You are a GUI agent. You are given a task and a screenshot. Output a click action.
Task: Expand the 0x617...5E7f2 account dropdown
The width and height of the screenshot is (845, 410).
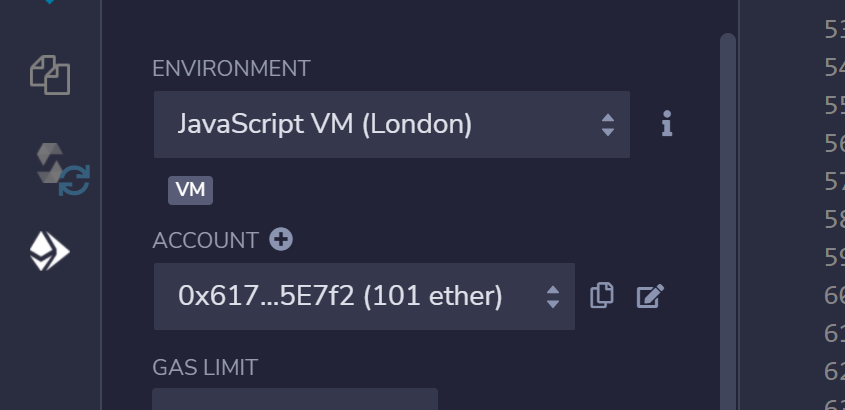click(x=364, y=296)
